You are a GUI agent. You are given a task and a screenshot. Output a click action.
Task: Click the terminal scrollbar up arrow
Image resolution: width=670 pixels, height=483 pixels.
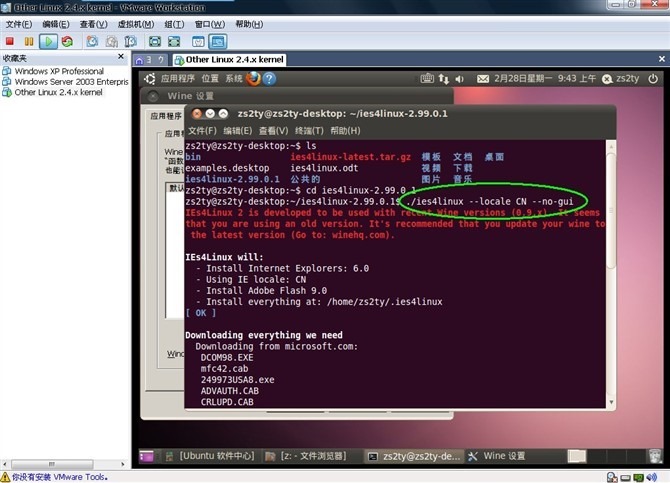click(x=611, y=146)
